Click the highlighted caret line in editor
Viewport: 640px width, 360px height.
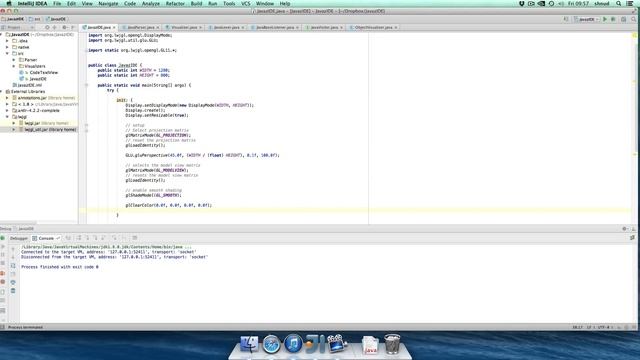pyautogui.click(x=359, y=210)
